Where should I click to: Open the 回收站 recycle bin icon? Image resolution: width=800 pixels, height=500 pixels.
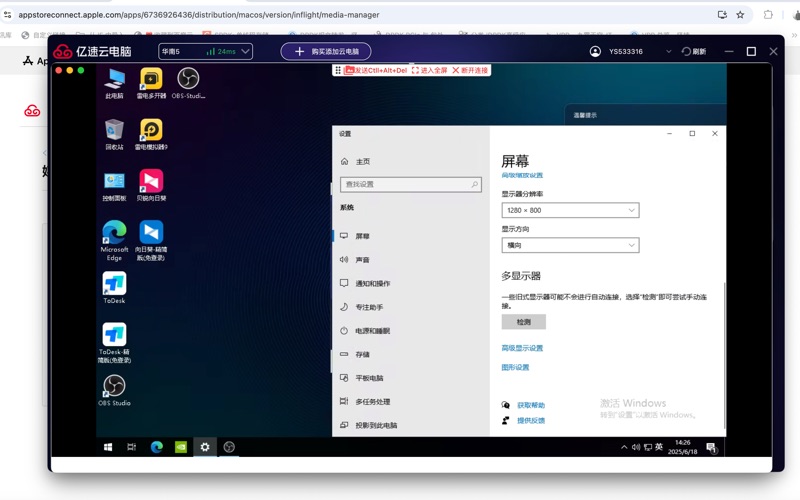click(114, 134)
